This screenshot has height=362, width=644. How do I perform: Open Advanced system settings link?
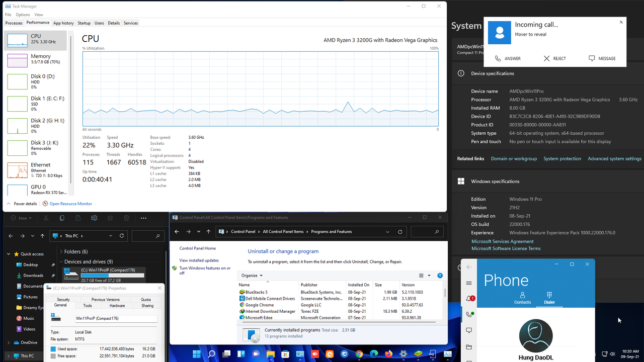coord(614,158)
